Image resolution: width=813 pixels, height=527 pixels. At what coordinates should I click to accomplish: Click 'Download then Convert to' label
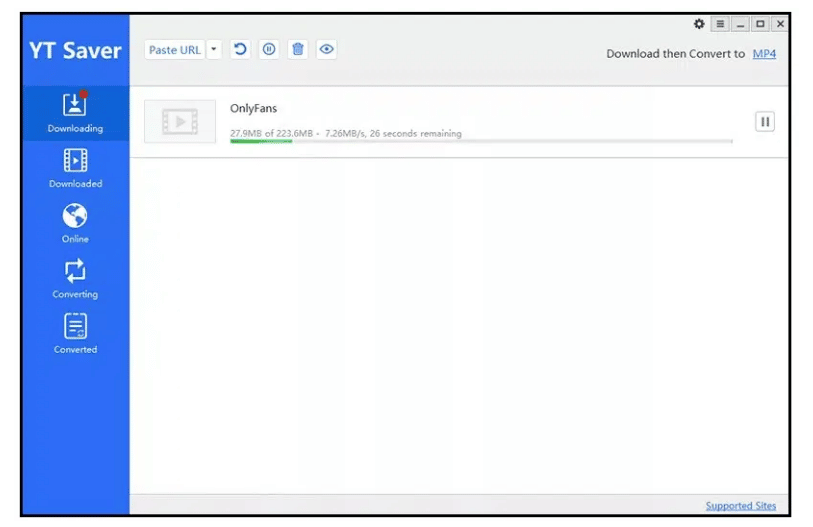point(676,53)
